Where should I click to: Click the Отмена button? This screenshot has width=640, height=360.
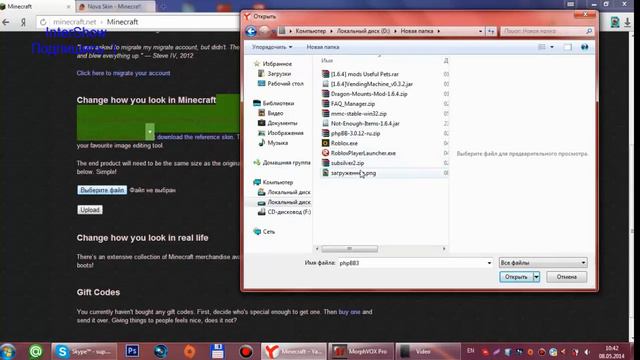(x=567, y=277)
